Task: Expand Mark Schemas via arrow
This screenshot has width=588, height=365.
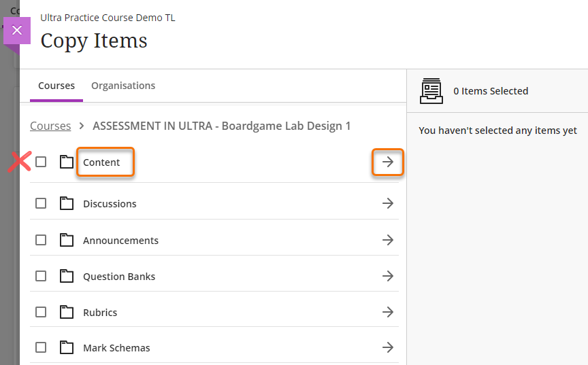Action: (388, 347)
